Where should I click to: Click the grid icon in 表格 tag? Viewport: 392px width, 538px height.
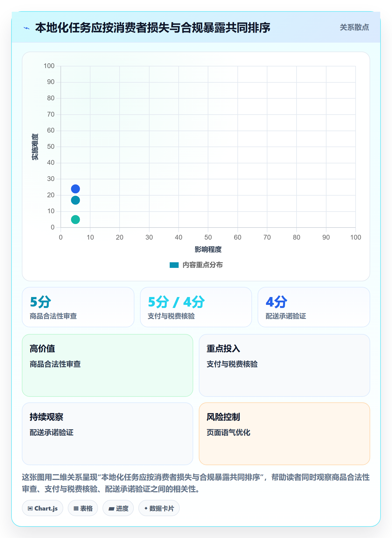coord(76,509)
